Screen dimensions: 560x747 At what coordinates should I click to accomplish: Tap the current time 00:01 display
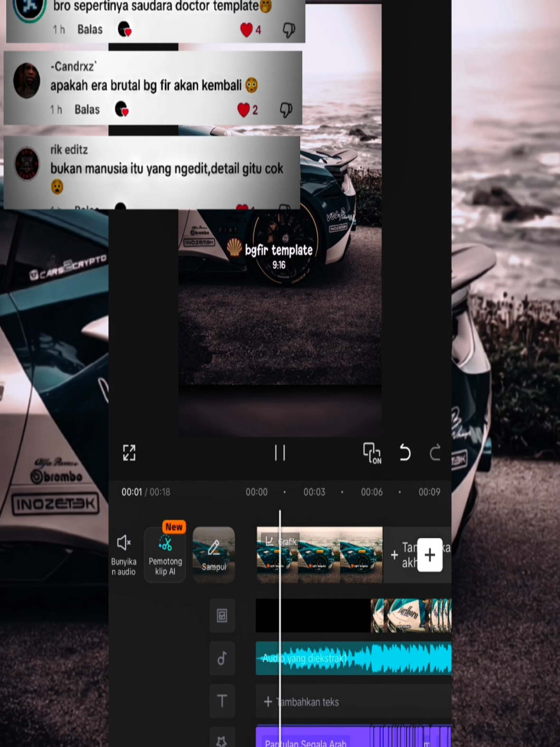(132, 492)
